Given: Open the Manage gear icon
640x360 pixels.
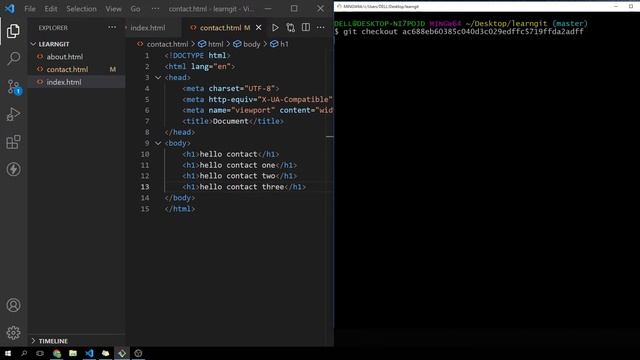Looking at the screenshot, I should [13, 333].
